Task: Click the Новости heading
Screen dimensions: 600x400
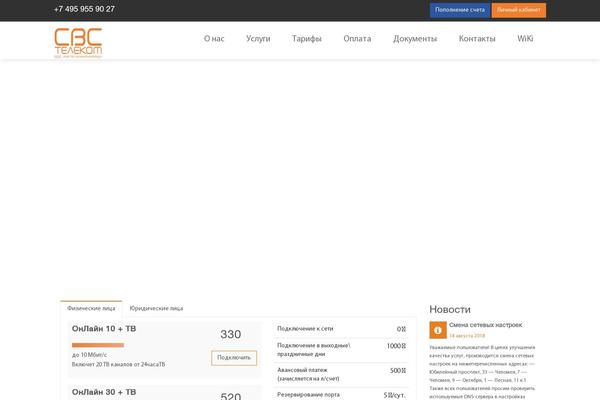Action: point(450,309)
